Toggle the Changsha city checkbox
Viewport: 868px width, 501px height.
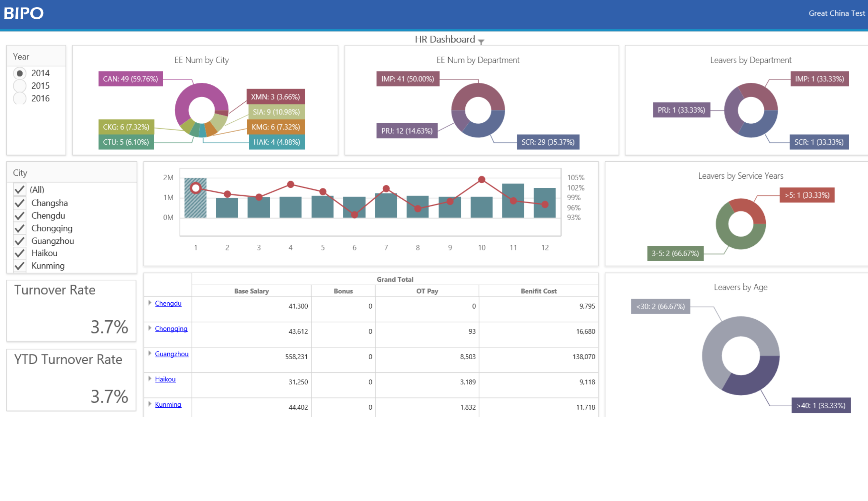tap(20, 203)
